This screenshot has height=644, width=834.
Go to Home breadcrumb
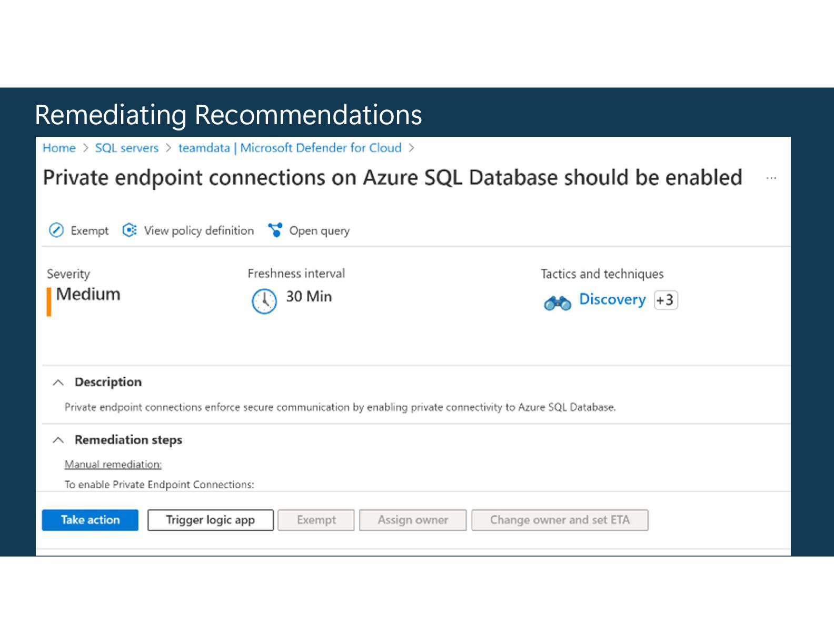click(59, 148)
